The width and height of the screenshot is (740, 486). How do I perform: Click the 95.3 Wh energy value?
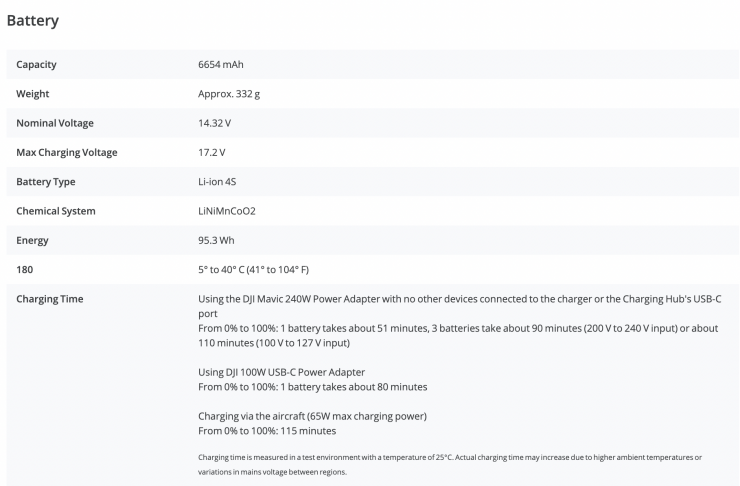tap(217, 240)
